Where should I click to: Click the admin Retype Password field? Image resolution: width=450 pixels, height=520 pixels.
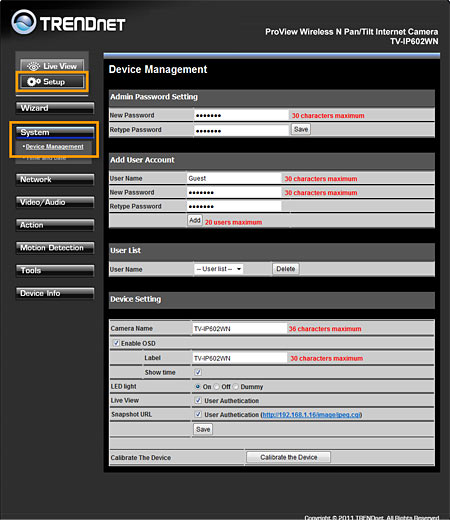pyautogui.click(x=241, y=130)
